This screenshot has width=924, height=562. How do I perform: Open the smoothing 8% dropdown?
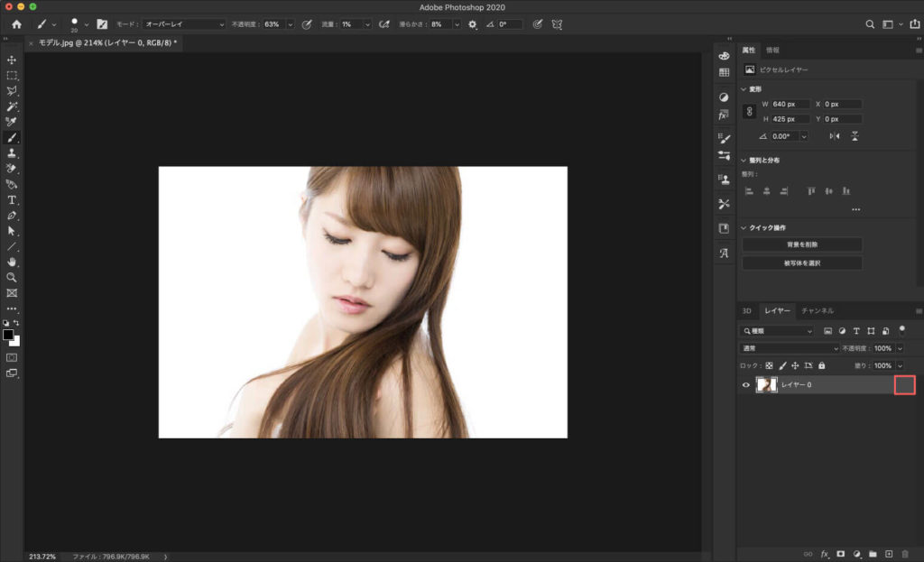pos(457,24)
